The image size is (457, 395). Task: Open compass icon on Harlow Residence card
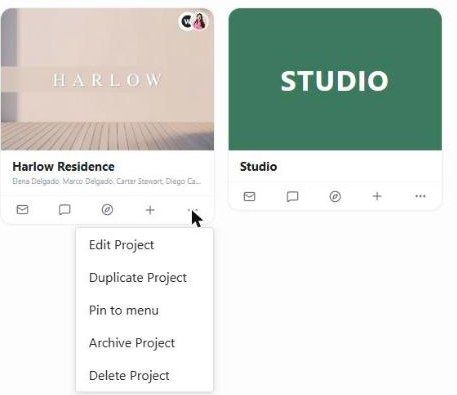click(x=107, y=210)
